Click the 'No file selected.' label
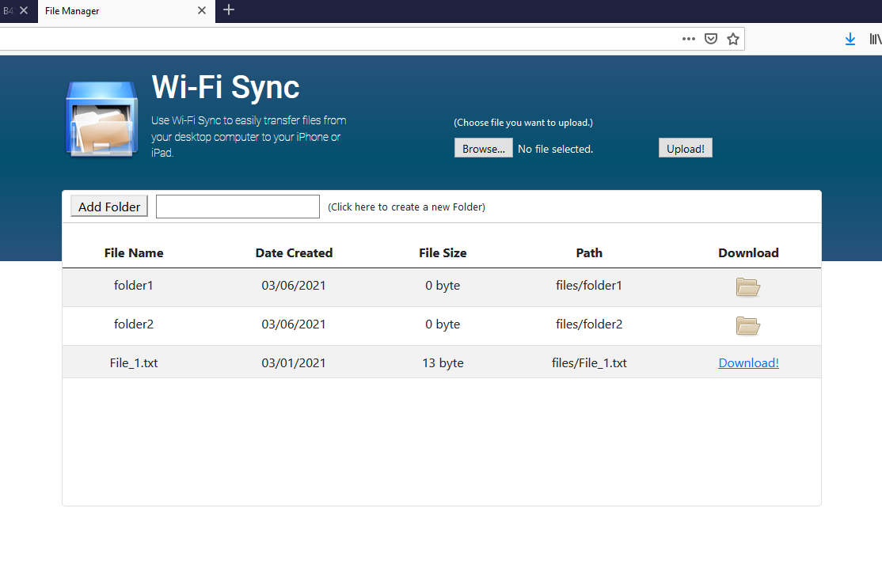Screen dimensions: 882x588 point(555,149)
